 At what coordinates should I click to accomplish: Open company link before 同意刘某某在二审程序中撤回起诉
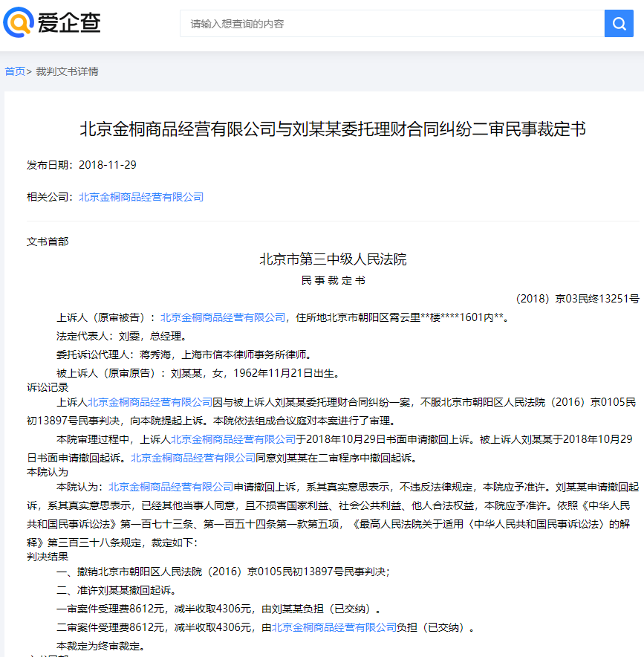tap(193, 458)
